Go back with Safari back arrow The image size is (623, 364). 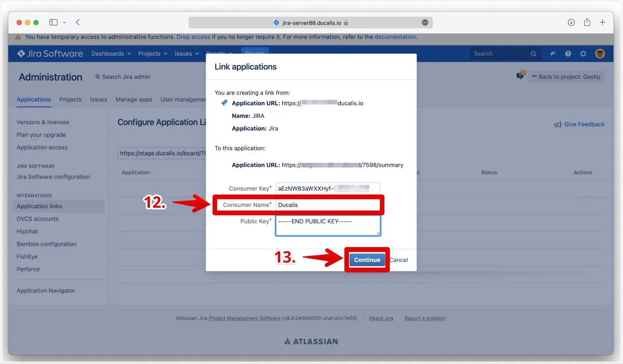(x=78, y=23)
